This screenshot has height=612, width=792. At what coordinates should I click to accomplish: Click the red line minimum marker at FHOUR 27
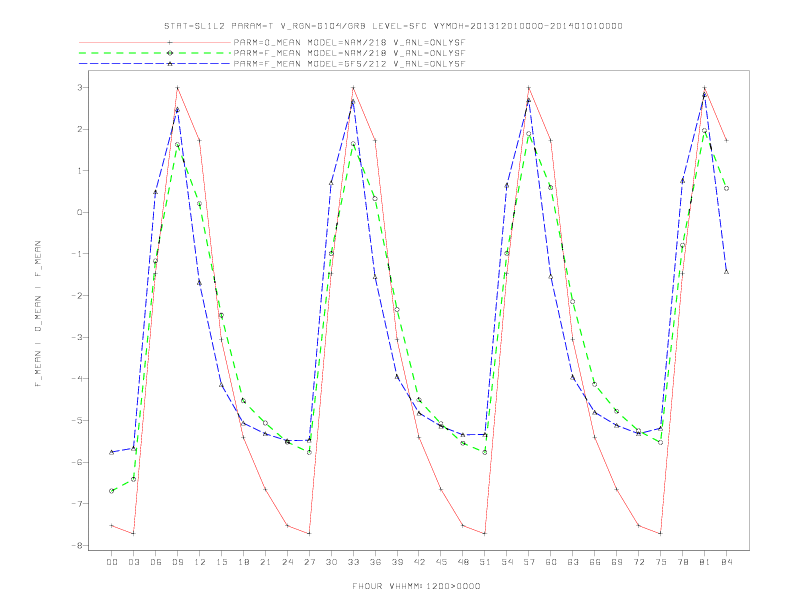pyautogui.click(x=309, y=533)
